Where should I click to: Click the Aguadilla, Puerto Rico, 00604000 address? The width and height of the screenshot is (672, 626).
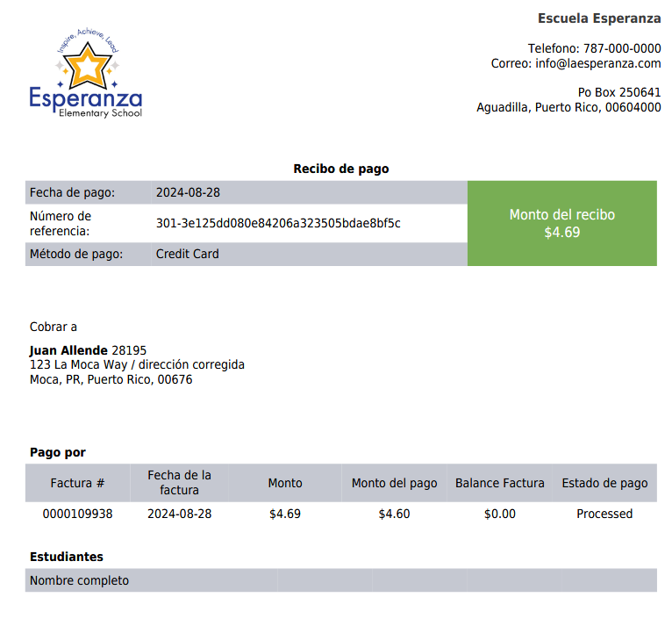pos(568,107)
